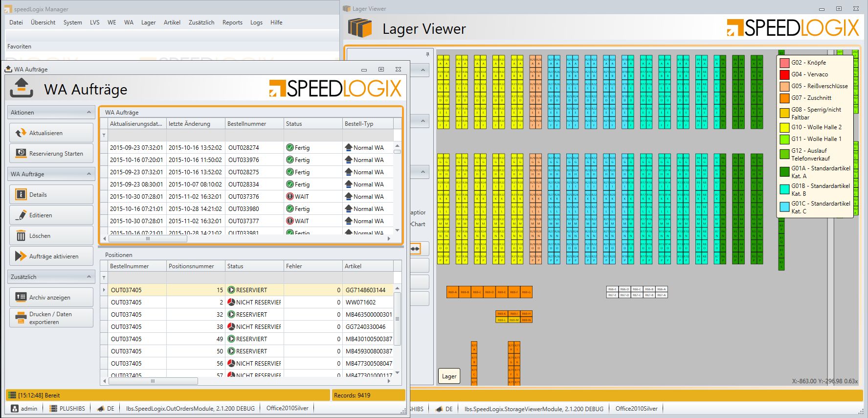Click the PLUSHIBS server icon in status bar
This screenshot has height=418, width=868.
(x=53, y=408)
